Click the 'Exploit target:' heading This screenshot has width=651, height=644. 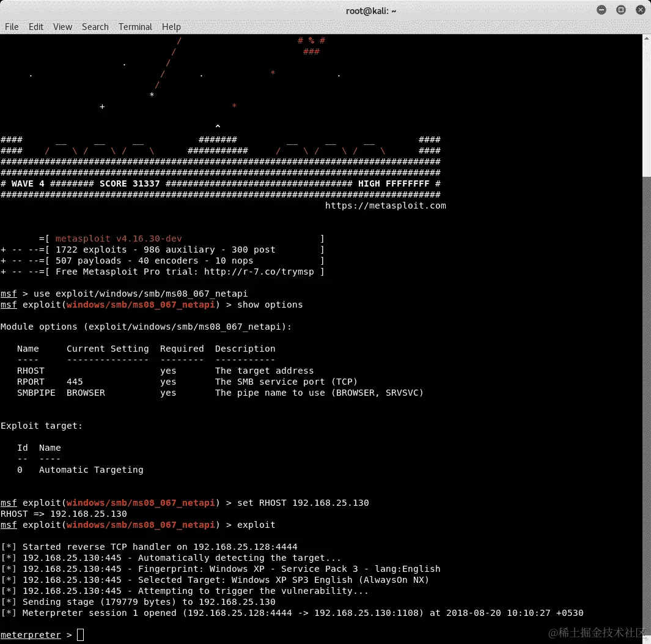coord(42,426)
